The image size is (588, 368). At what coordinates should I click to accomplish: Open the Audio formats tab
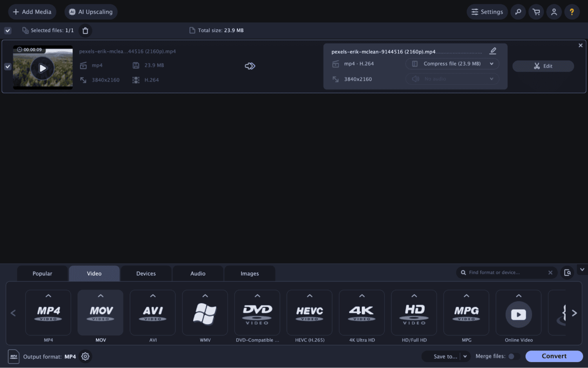198,273
